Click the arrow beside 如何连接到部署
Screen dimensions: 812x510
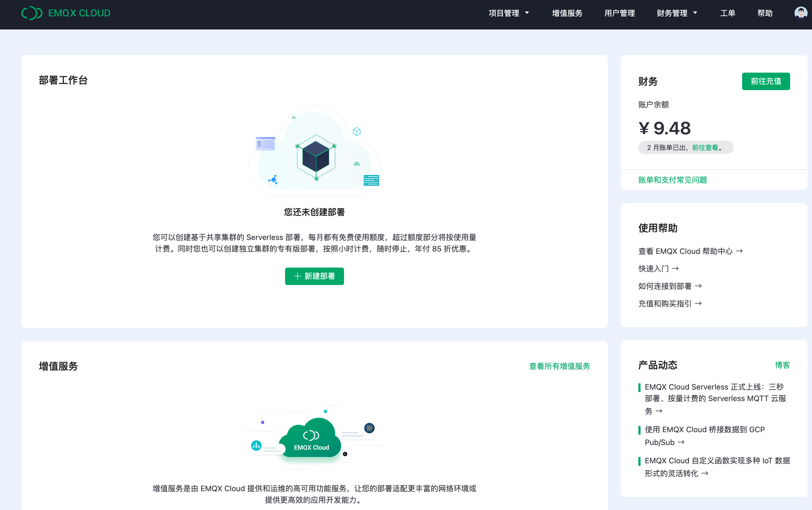(x=699, y=286)
